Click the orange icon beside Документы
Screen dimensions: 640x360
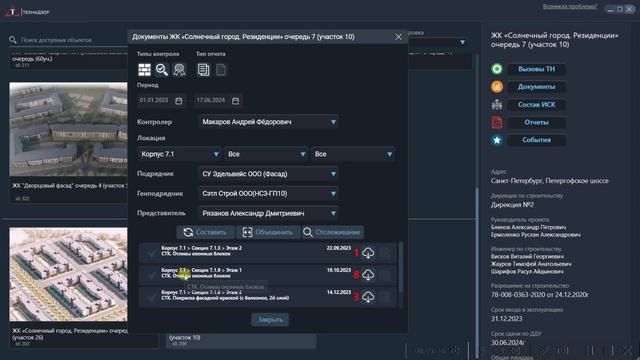pyautogui.click(x=497, y=87)
